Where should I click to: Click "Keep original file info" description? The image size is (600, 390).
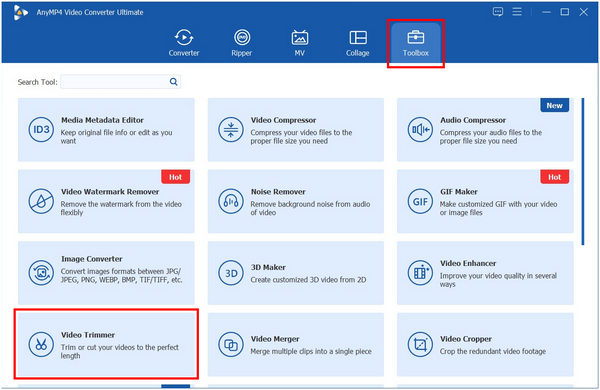[x=116, y=137]
